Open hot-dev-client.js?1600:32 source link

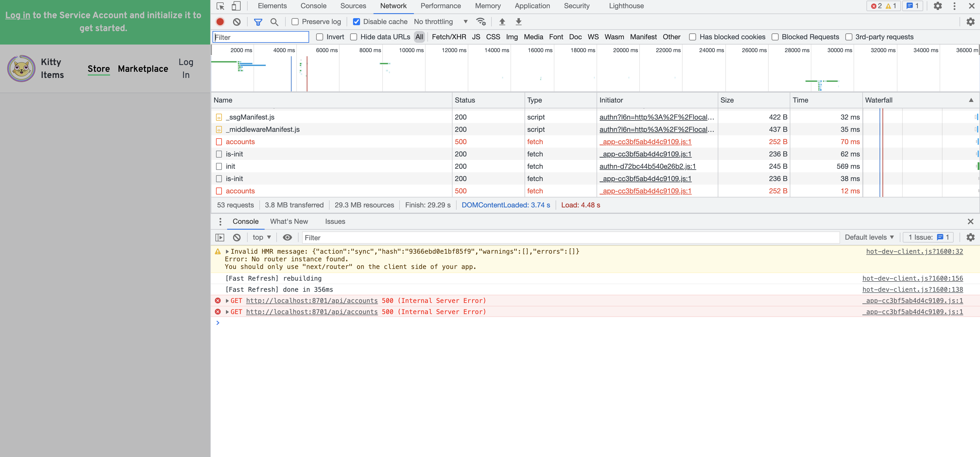click(914, 251)
